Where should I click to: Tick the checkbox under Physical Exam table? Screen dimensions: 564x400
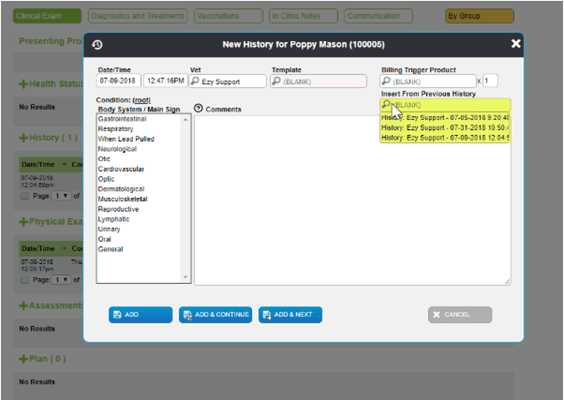click(x=24, y=280)
